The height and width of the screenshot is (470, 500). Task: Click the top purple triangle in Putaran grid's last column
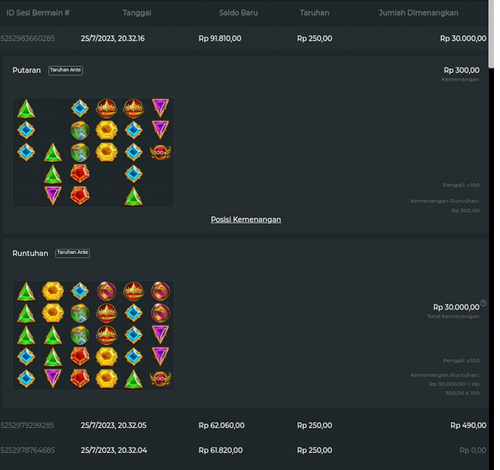[160, 108]
